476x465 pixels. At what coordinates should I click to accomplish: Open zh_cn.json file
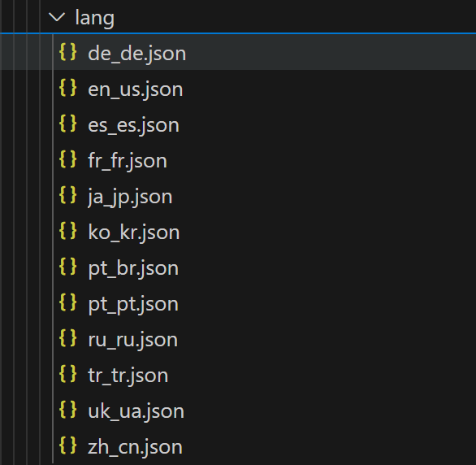pos(135,447)
